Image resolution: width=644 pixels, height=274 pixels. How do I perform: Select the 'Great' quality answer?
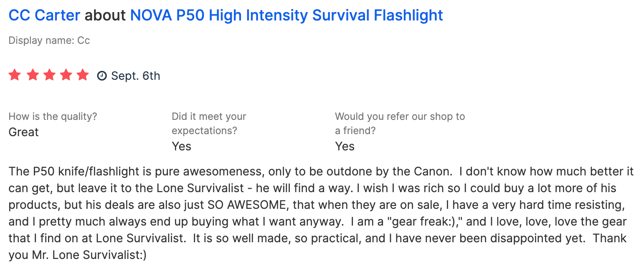coord(23,132)
